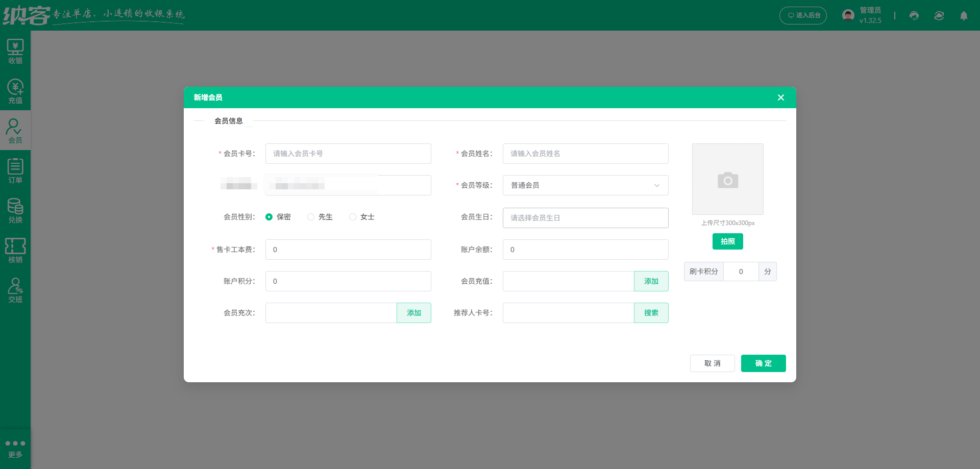The height and width of the screenshot is (469, 980).
Task: Select 女士 as member gender
Action: 352,217
